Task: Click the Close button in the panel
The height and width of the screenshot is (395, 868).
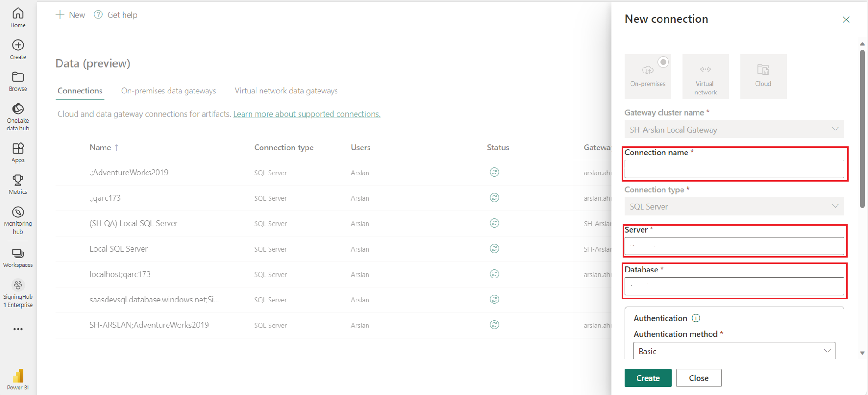Action: tap(699, 378)
